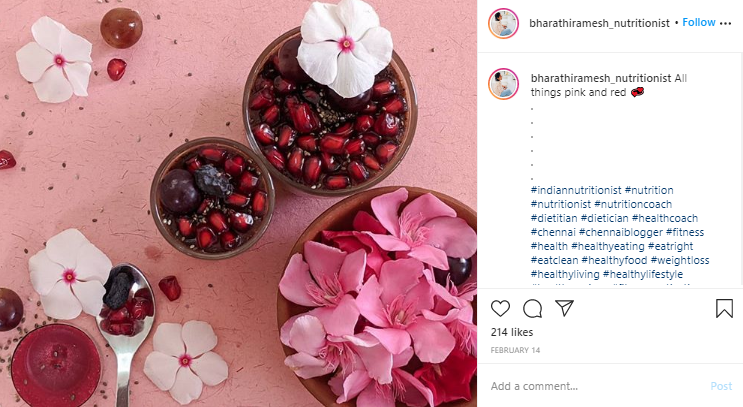The image size is (743, 407).
Task: Open the #healthyeating hashtag
Action: 607,246
